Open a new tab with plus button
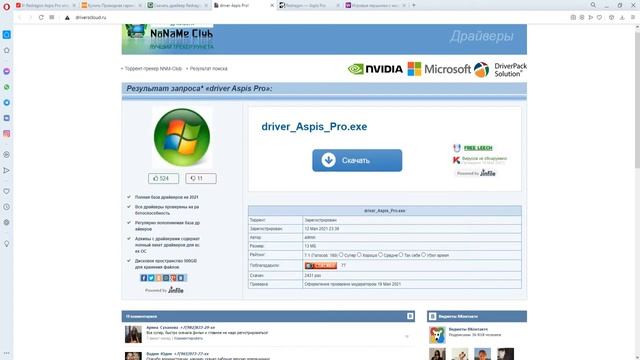 pos(413,5)
